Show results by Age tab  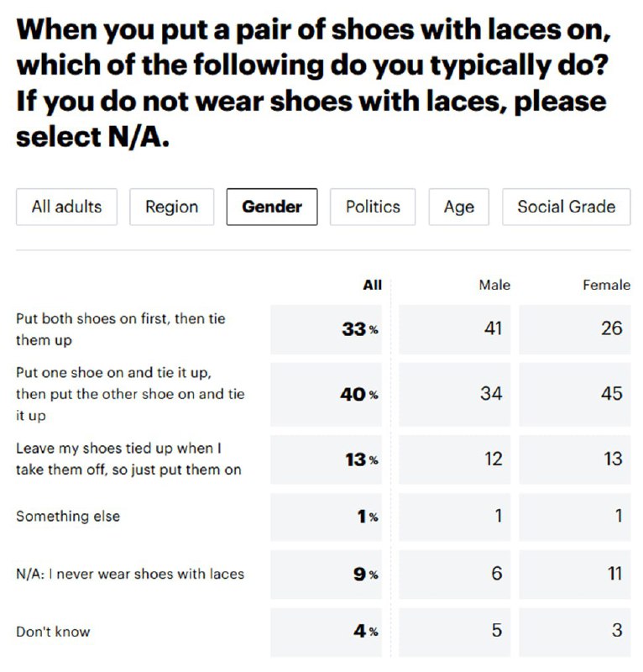[x=459, y=207]
